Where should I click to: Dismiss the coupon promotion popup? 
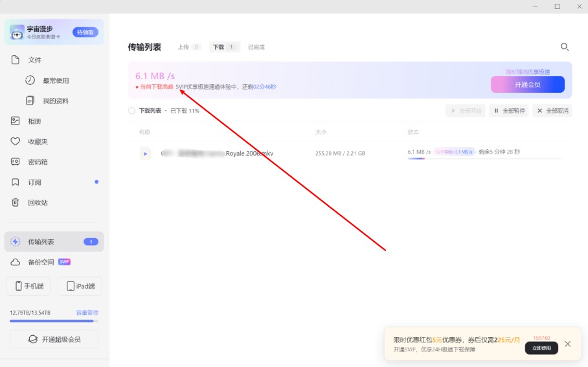(568, 344)
